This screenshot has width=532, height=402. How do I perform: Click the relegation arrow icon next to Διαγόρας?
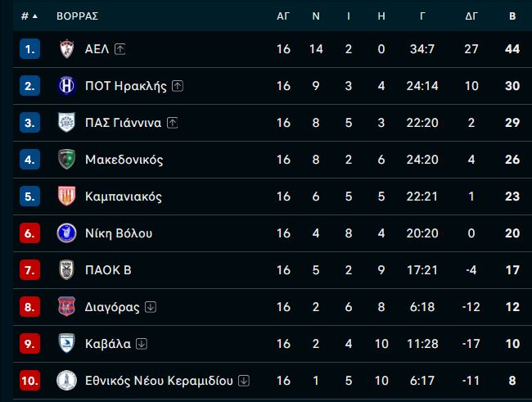pos(151,307)
